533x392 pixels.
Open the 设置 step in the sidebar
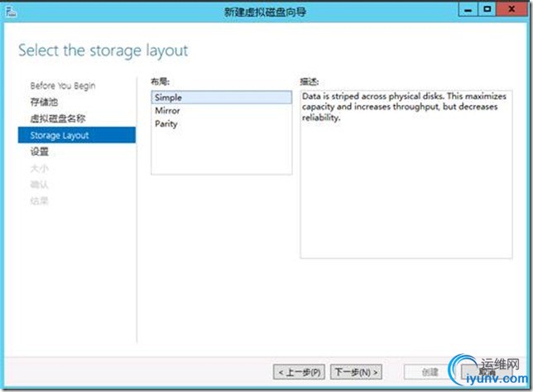(40, 151)
